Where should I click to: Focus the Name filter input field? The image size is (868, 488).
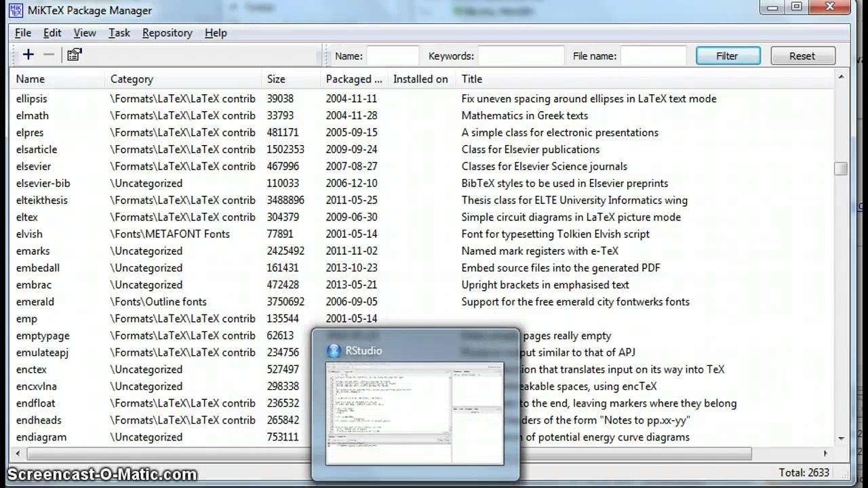pyautogui.click(x=393, y=56)
